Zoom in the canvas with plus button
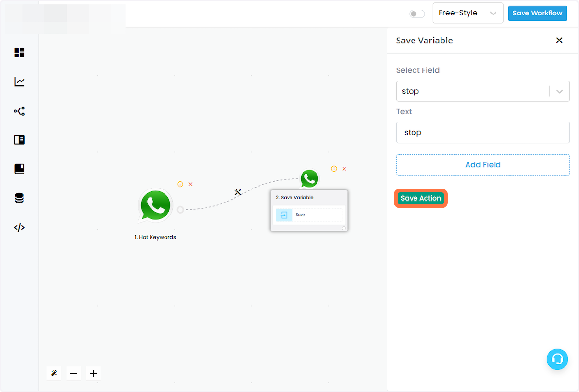 point(94,373)
